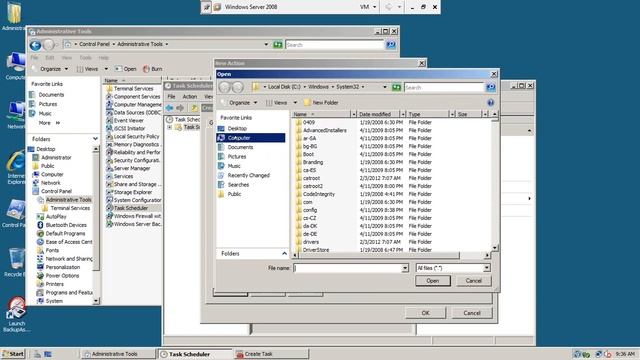Expand Task Scheduler Library tree node

point(169,127)
